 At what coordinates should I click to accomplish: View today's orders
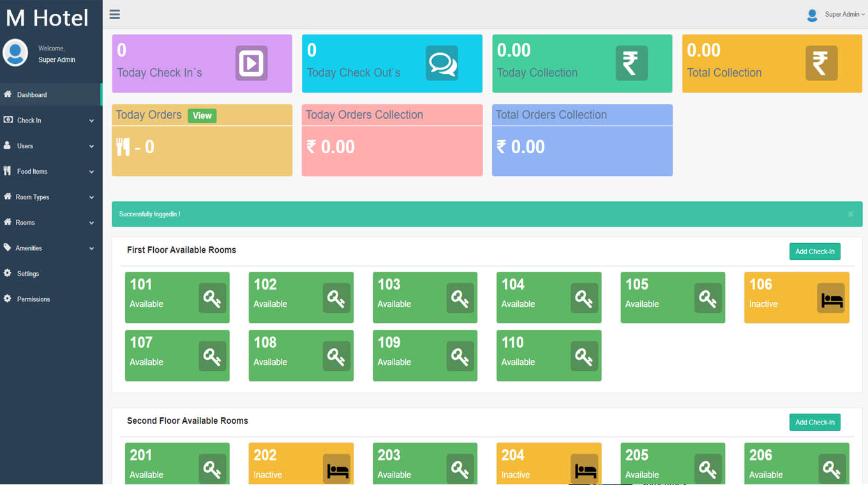[x=202, y=116]
